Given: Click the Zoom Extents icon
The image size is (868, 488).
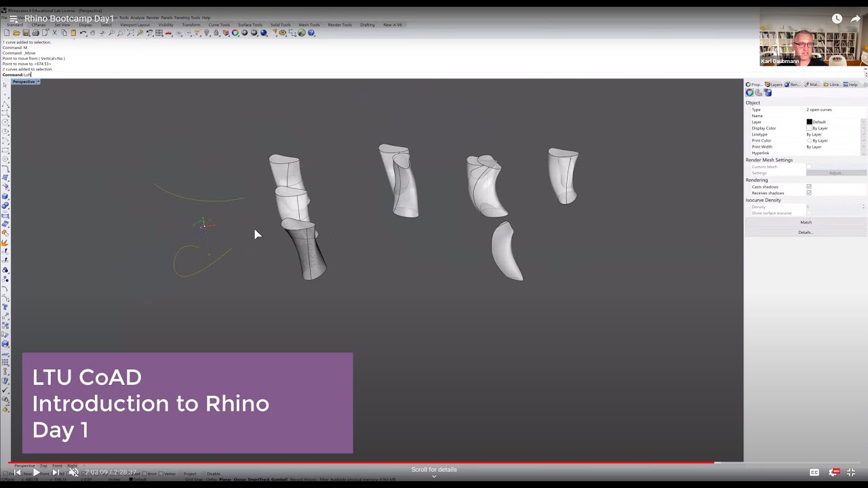Looking at the screenshot, I should pos(130,33).
